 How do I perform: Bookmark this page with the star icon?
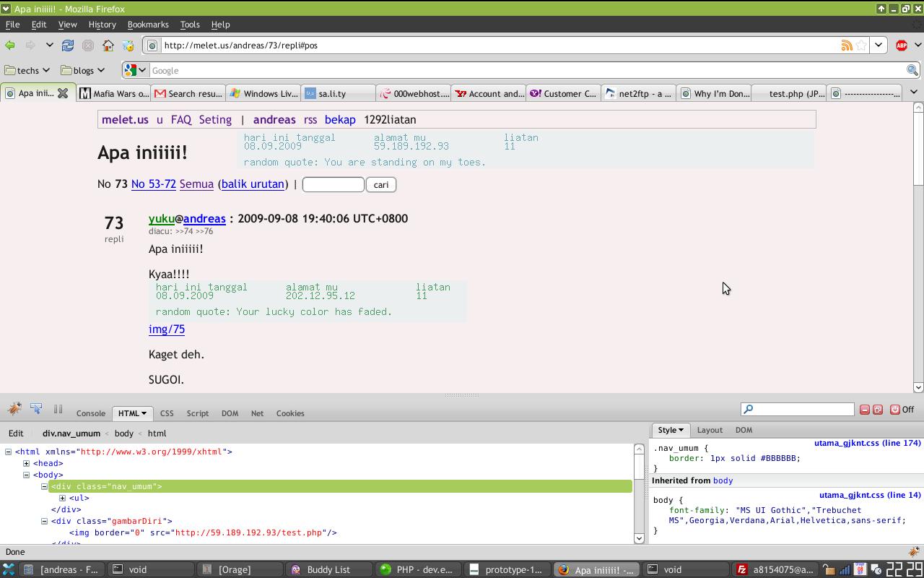tap(861, 46)
